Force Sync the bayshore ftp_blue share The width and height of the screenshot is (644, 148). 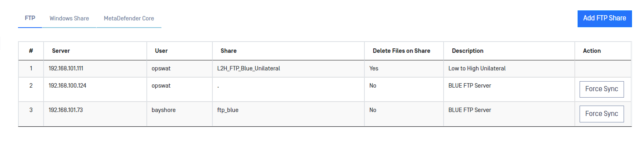602,114
